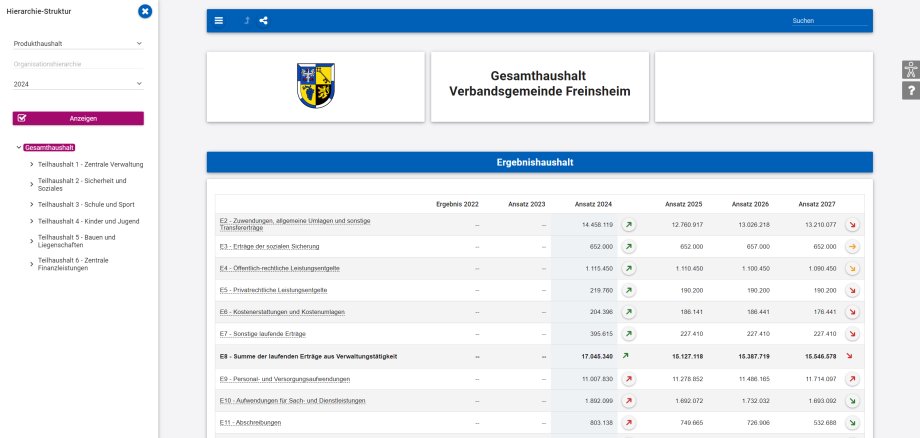Open E3 - Erträge der sozialen Sicherung link
The image size is (920, 438).
[x=269, y=247]
